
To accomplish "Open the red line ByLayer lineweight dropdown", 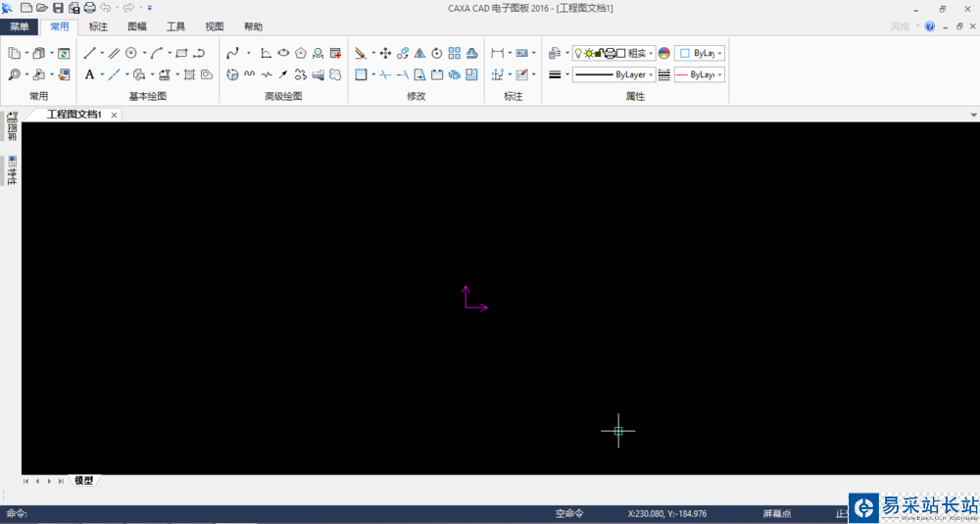I will (700, 74).
